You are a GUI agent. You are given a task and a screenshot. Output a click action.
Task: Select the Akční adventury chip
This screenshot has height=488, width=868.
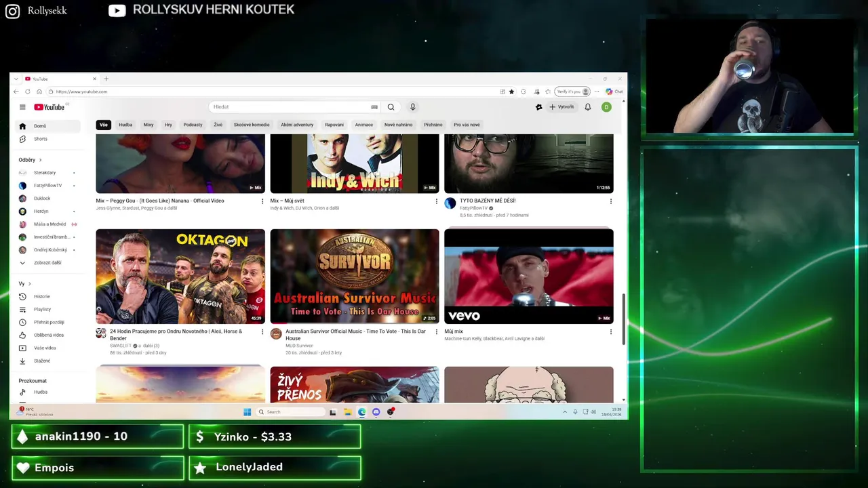[x=297, y=125]
